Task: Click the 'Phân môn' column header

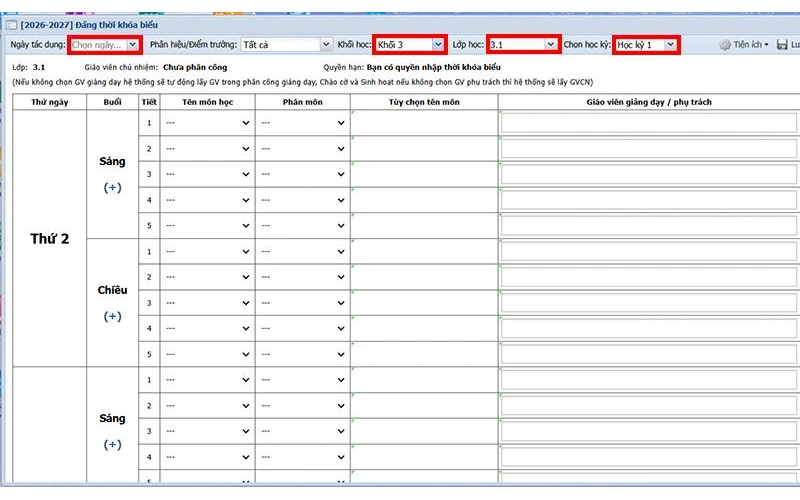Action: 303,102
